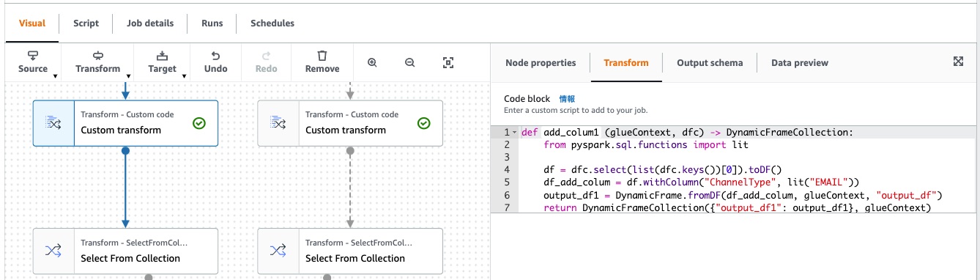
Task: Click the Transform toolbar icon
Action: 97,56
